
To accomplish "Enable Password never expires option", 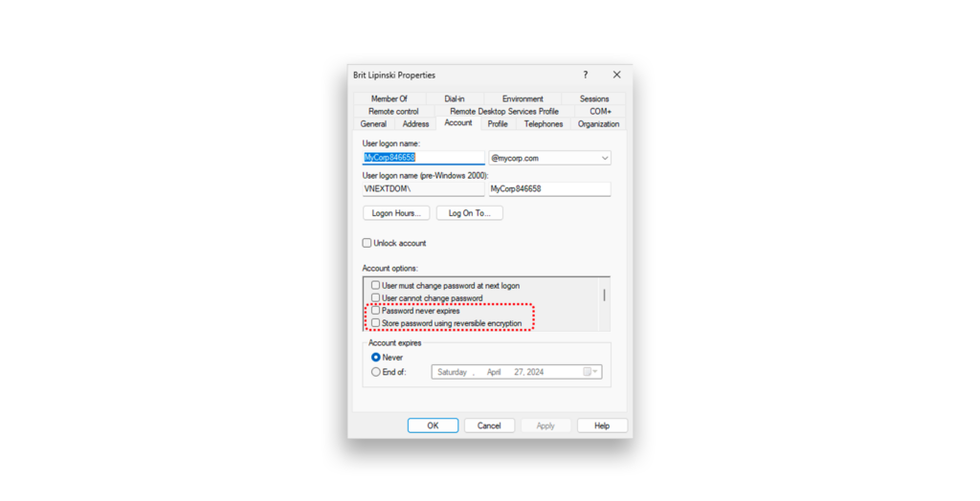I will tap(375, 311).
